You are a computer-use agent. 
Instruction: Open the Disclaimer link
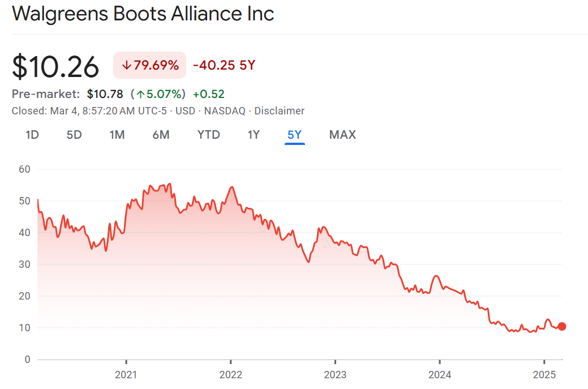pos(279,111)
